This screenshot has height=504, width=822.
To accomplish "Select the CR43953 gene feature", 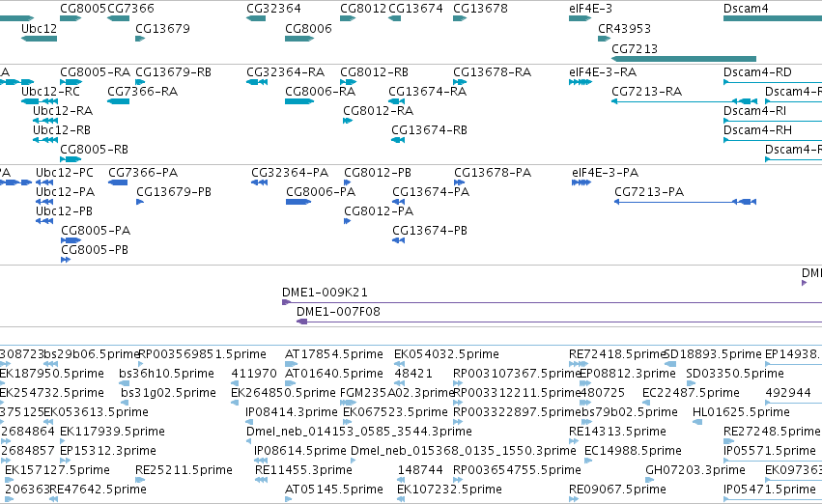I will (x=604, y=39).
